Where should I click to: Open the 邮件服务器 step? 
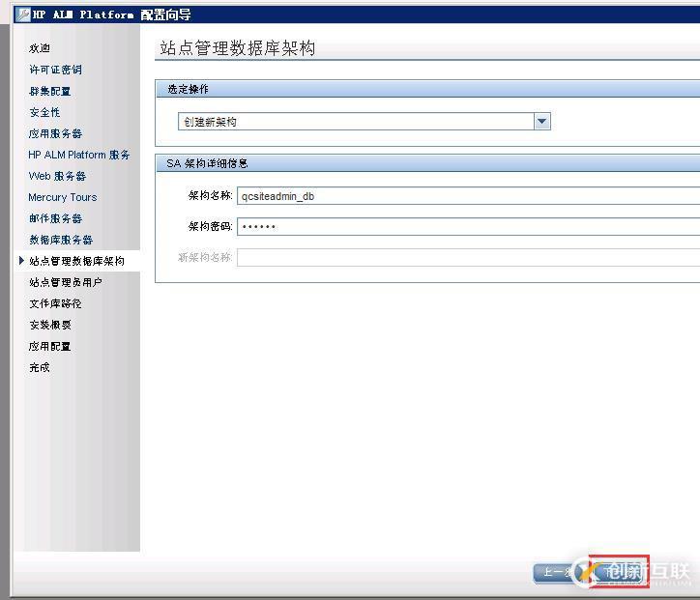55,218
